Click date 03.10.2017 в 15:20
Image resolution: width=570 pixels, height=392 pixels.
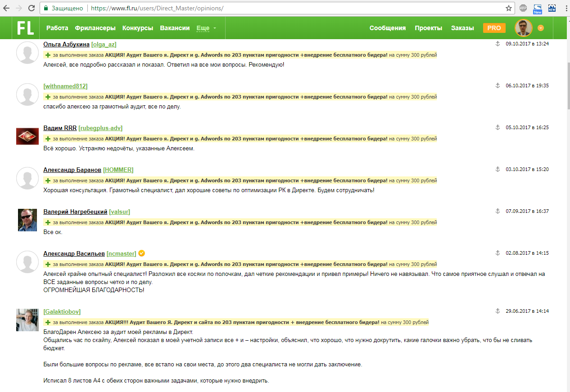point(527,169)
